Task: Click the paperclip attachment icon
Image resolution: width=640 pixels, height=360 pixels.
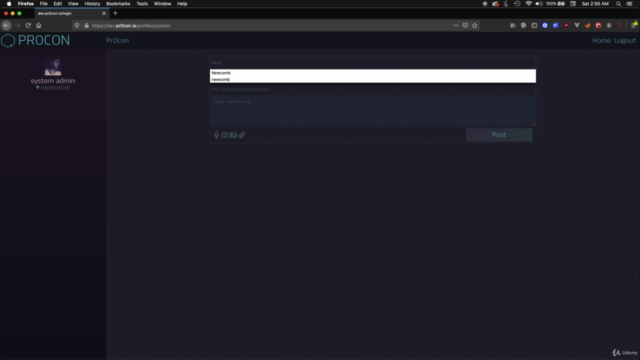Action: (x=242, y=135)
